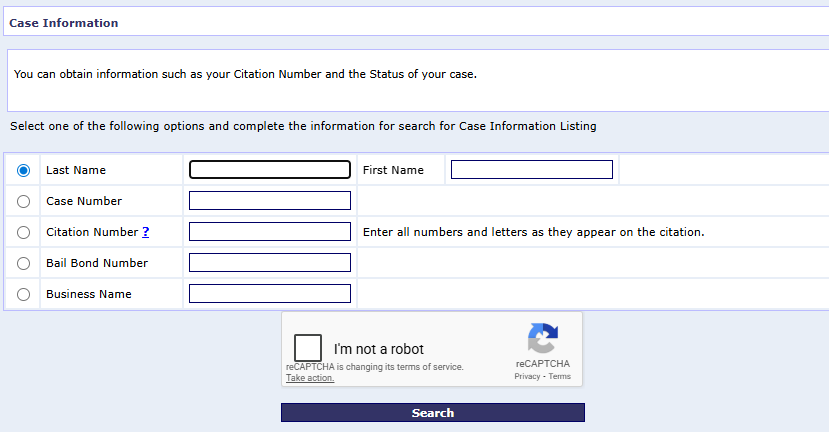Choose the Case Number search option

pos(24,201)
